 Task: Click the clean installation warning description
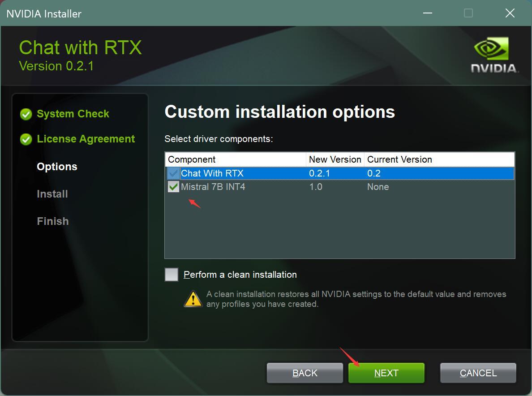pyautogui.click(x=356, y=299)
